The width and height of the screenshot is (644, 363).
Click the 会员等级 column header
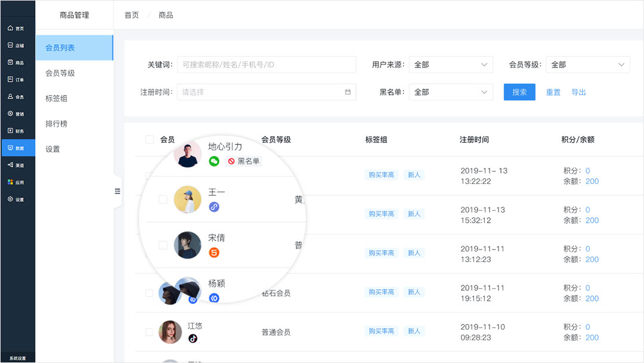[x=276, y=140]
